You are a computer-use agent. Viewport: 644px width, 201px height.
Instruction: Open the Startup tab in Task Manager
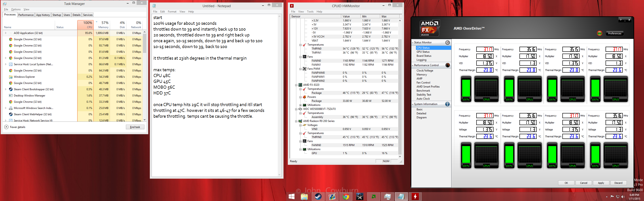click(x=57, y=15)
